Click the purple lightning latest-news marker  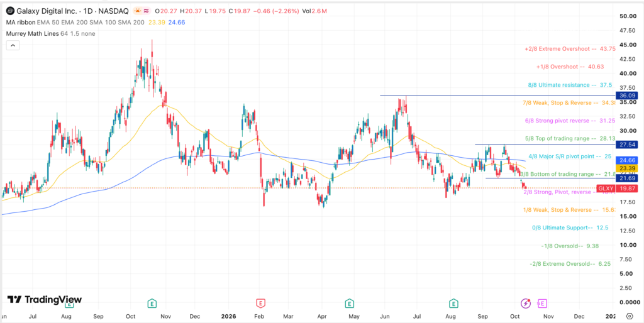pyautogui.click(x=526, y=304)
